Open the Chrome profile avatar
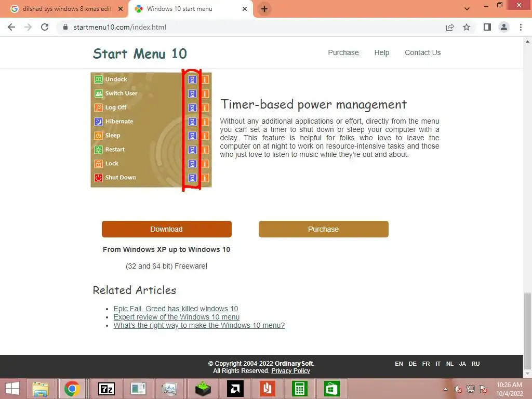 (504, 27)
